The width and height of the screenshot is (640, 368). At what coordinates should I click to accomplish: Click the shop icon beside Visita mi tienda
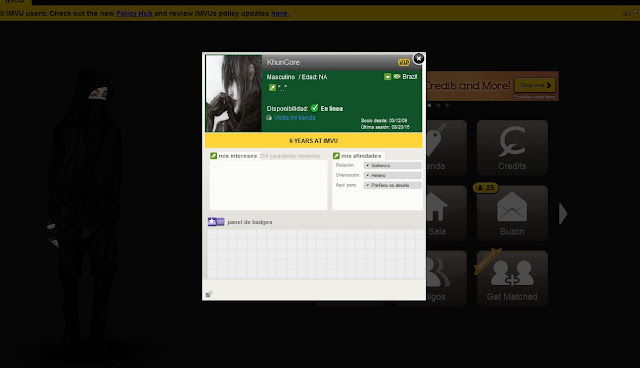pyautogui.click(x=269, y=117)
